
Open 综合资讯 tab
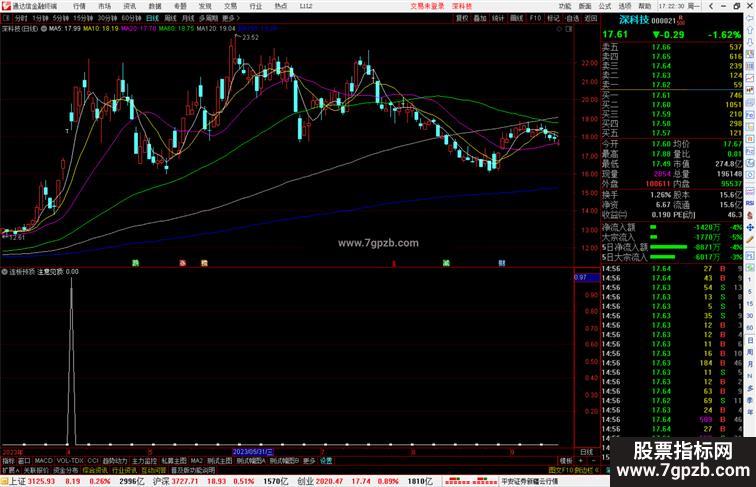tap(95, 470)
